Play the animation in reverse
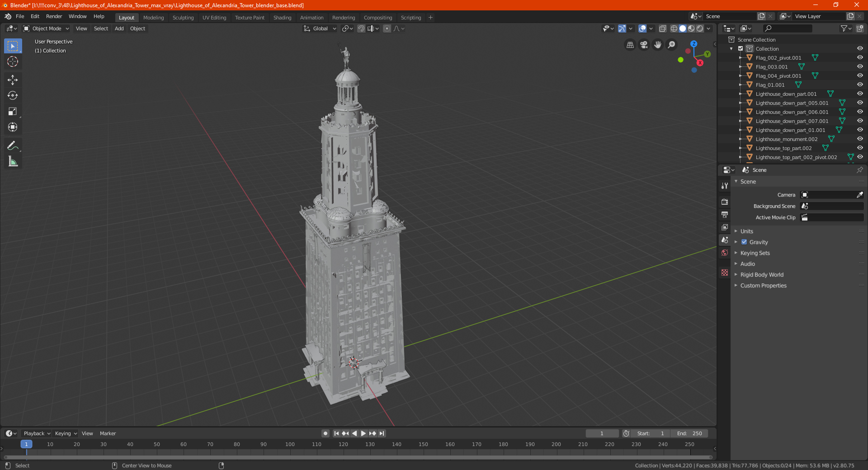The width and height of the screenshot is (868, 470). click(x=354, y=433)
